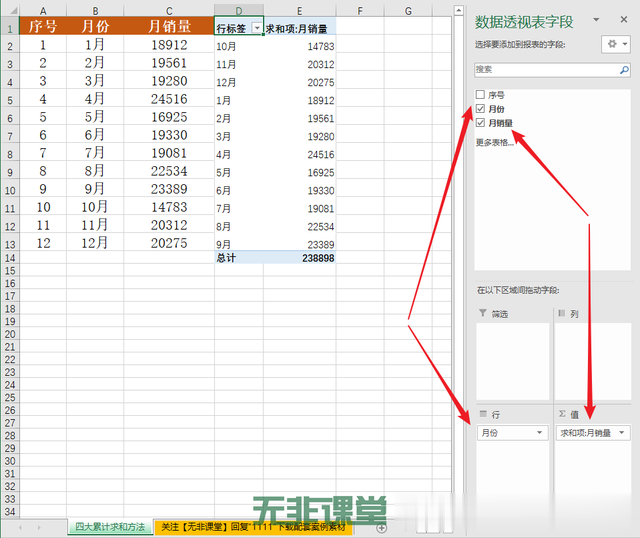Select cell 12 in column A

click(x=43, y=243)
